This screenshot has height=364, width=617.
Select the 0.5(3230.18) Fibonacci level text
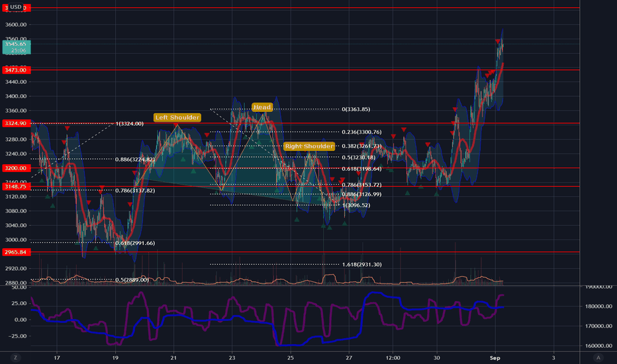pos(358,158)
